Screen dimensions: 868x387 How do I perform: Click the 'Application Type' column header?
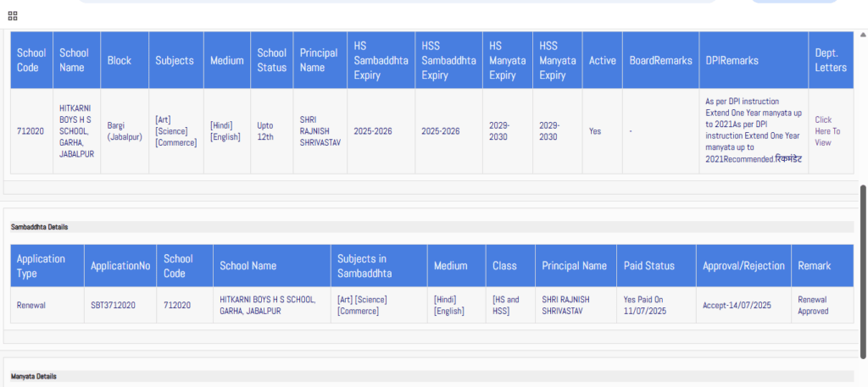(47, 265)
